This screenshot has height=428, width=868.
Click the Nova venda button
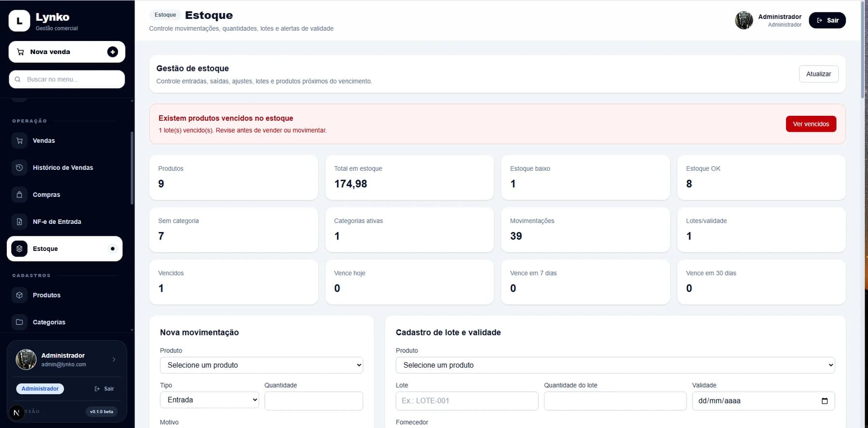tap(67, 52)
